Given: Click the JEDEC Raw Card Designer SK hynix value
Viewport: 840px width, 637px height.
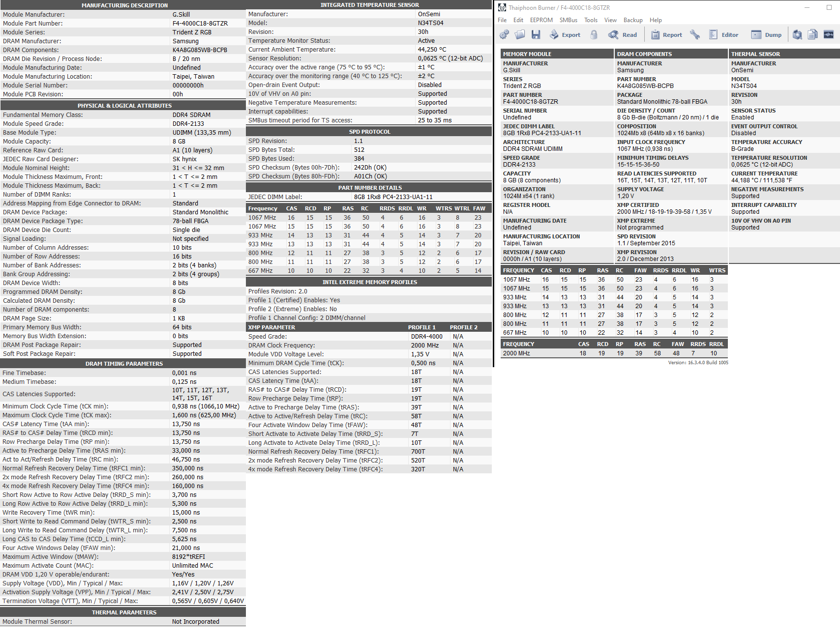Looking at the screenshot, I should 184,159.
